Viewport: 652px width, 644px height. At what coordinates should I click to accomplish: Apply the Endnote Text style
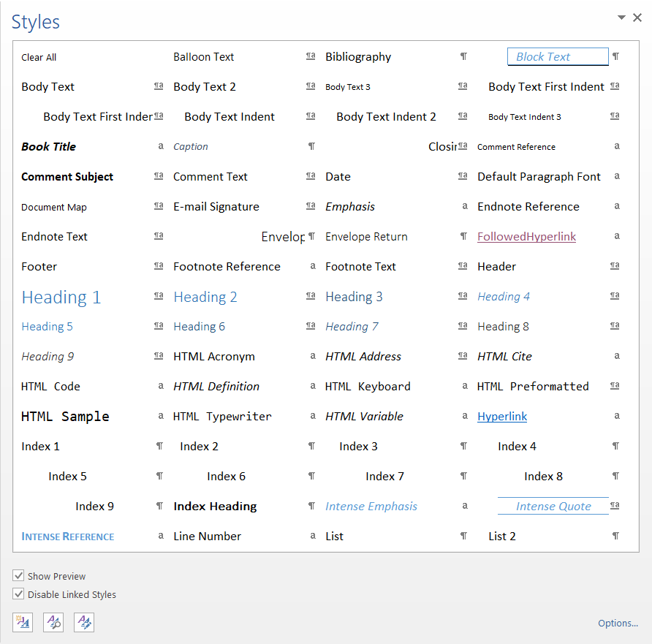(54, 237)
